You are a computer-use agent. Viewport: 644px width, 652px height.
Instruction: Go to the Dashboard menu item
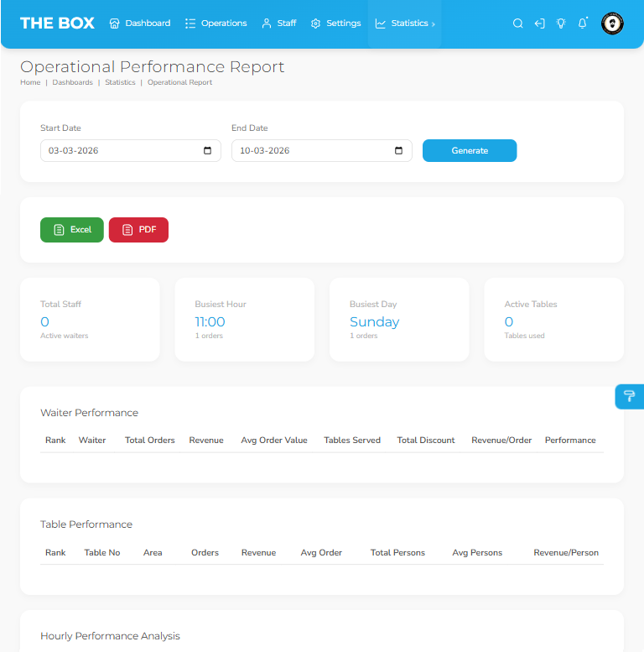(x=140, y=23)
